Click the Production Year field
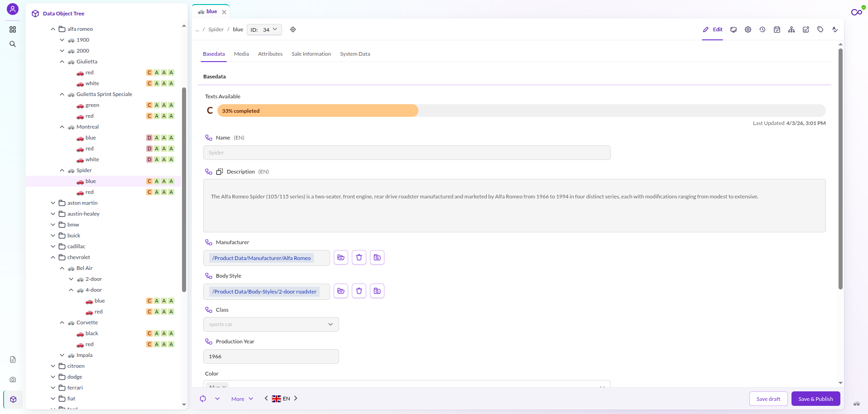 tap(271, 356)
